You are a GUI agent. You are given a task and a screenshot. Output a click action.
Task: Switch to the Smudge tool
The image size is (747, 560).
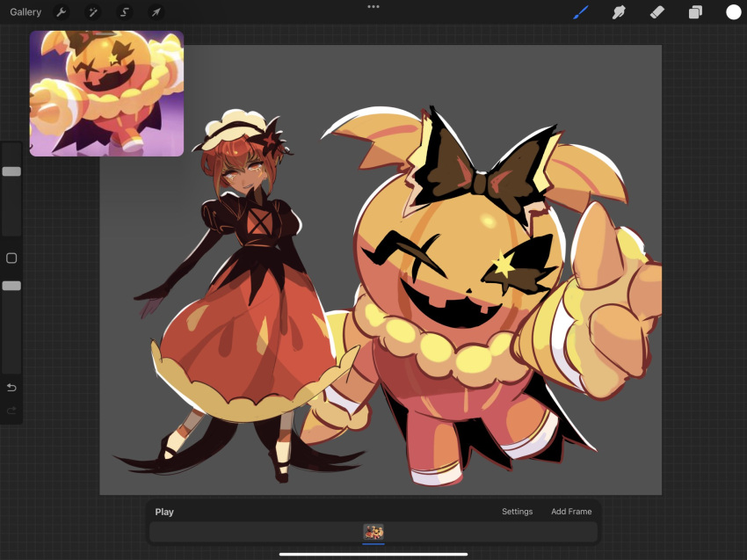pos(619,12)
